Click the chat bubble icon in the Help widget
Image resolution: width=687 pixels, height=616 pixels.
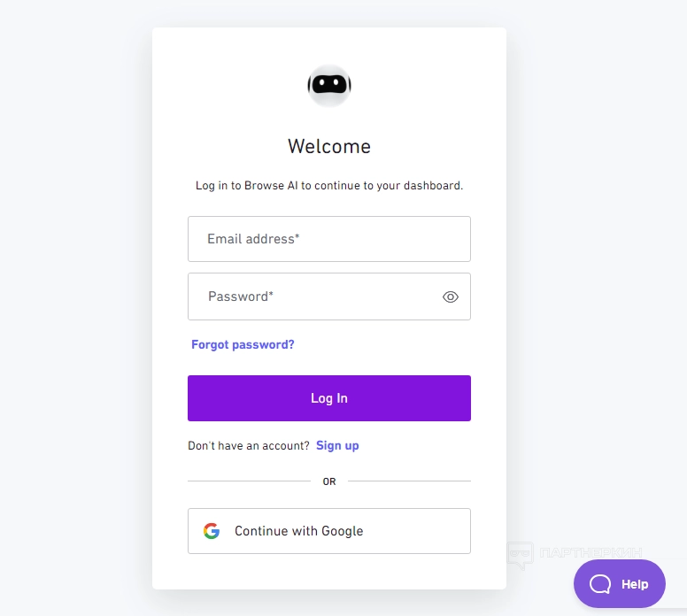[600, 584]
